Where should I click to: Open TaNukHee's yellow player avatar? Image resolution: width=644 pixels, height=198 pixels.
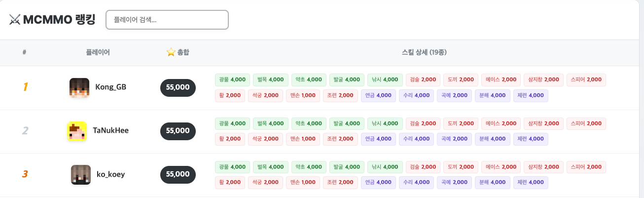pyautogui.click(x=77, y=131)
